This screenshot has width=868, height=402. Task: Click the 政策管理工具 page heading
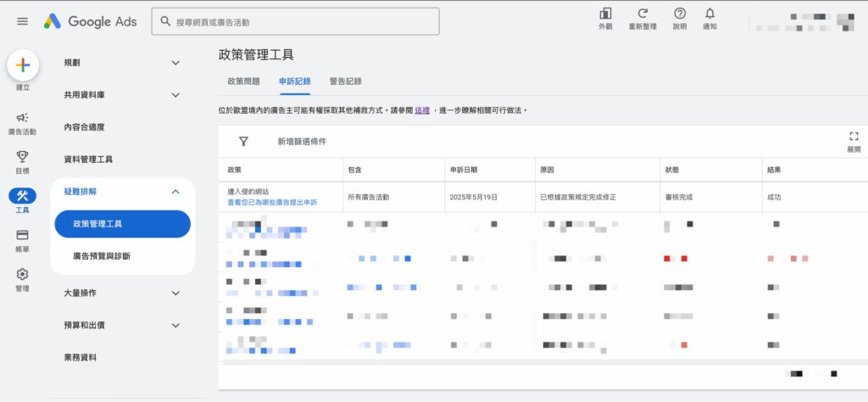click(x=256, y=55)
